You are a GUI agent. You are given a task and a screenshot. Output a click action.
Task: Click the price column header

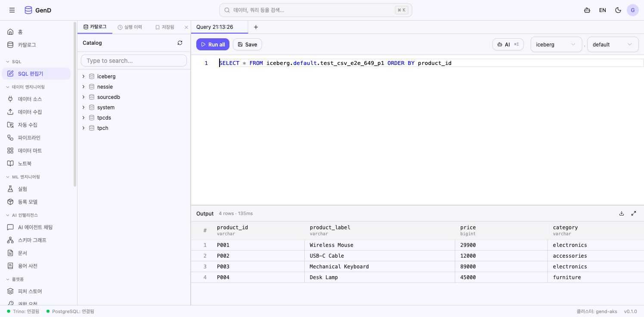point(502,231)
